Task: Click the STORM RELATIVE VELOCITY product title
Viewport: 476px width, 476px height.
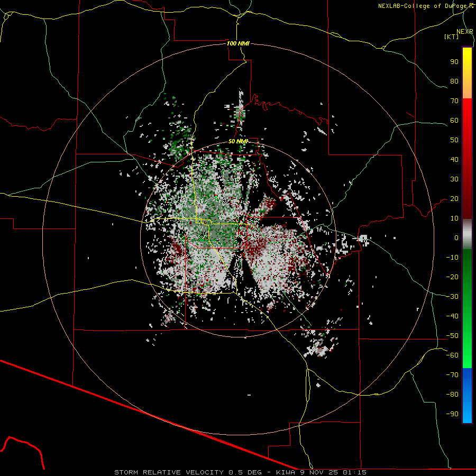Action: pyautogui.click(x=169, y=472)
